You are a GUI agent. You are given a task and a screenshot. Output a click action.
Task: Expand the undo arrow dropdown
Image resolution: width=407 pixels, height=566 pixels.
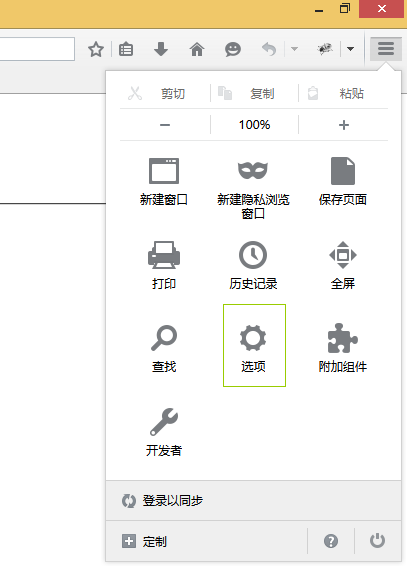(x=294, y=49)
